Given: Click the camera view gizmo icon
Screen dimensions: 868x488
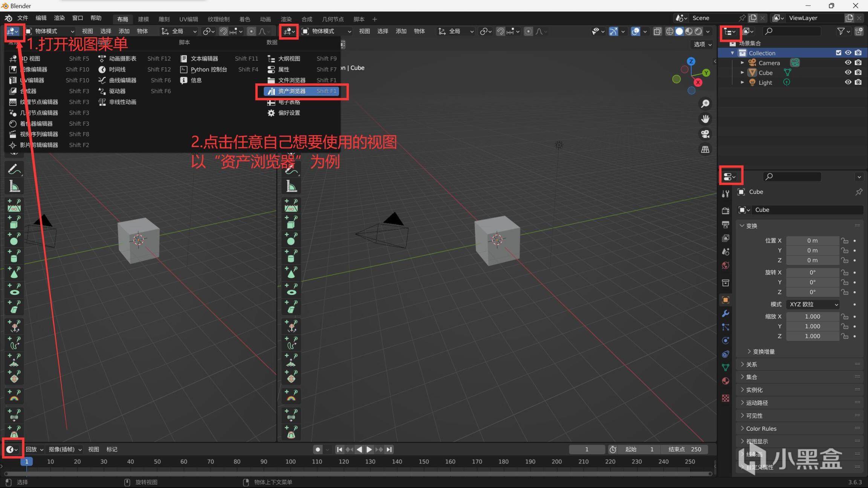Looking at the screenshot, I should (705, 134).
